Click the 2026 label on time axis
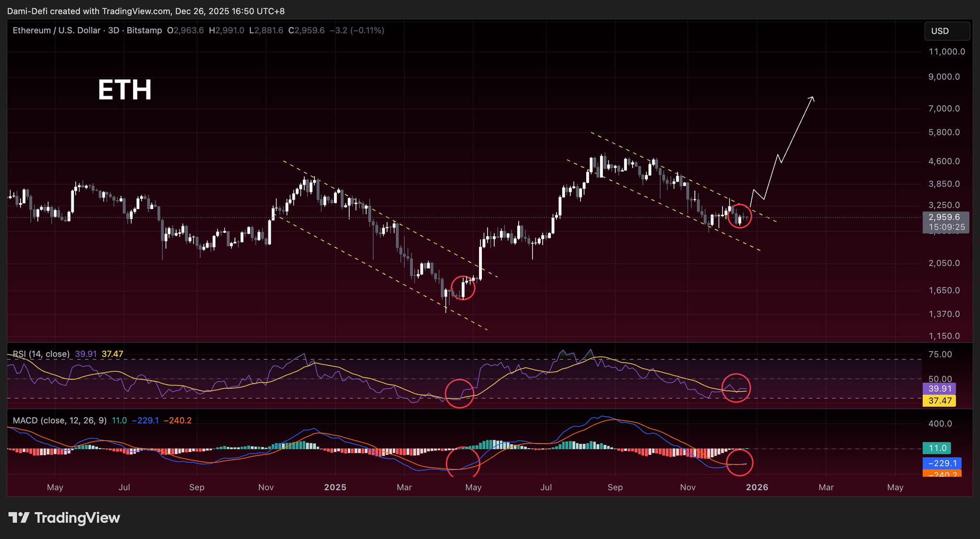This screenshot has width=980, height=539. (x=757, y=487)
